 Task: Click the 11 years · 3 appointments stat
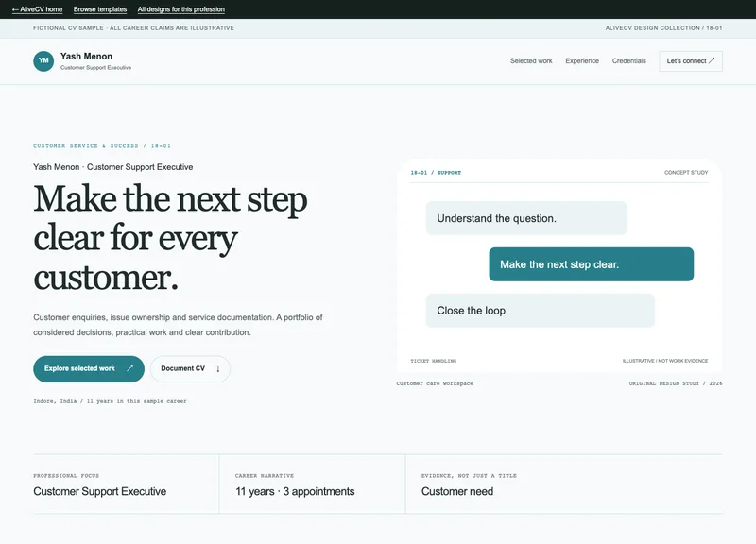coord(295,491)
